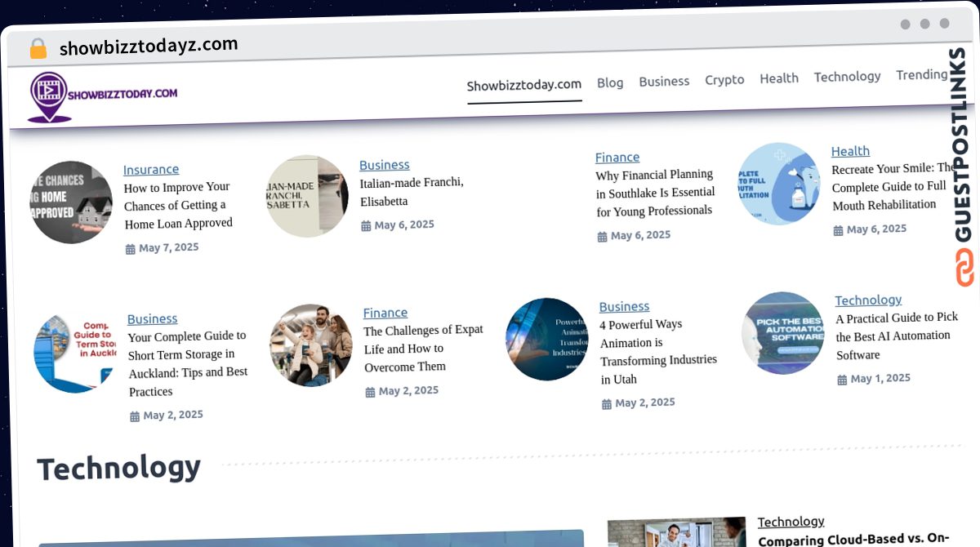980x547 pixels.
Task: Click the padlock icon beside the URL
Action: coord(38,49)
